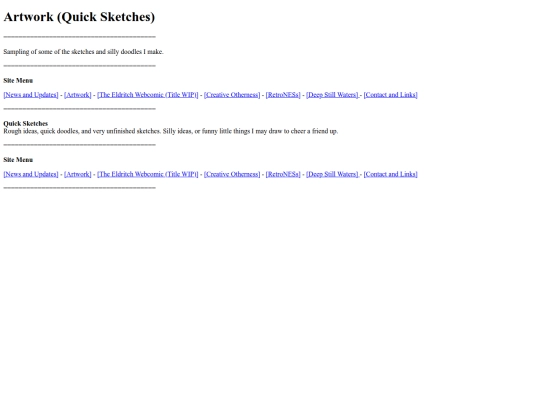Open News and Updates in bottom site menu
The width and height of the screenshot is (540, 405).
31,174
